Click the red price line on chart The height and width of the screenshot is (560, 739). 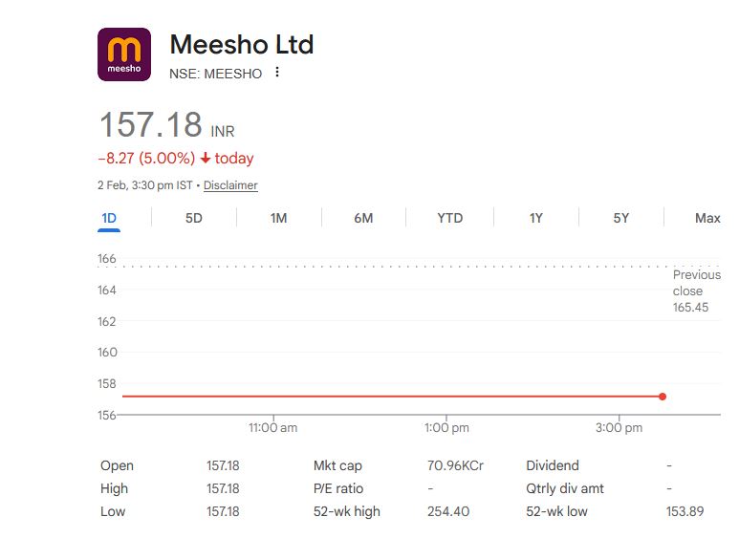point(382,396)
